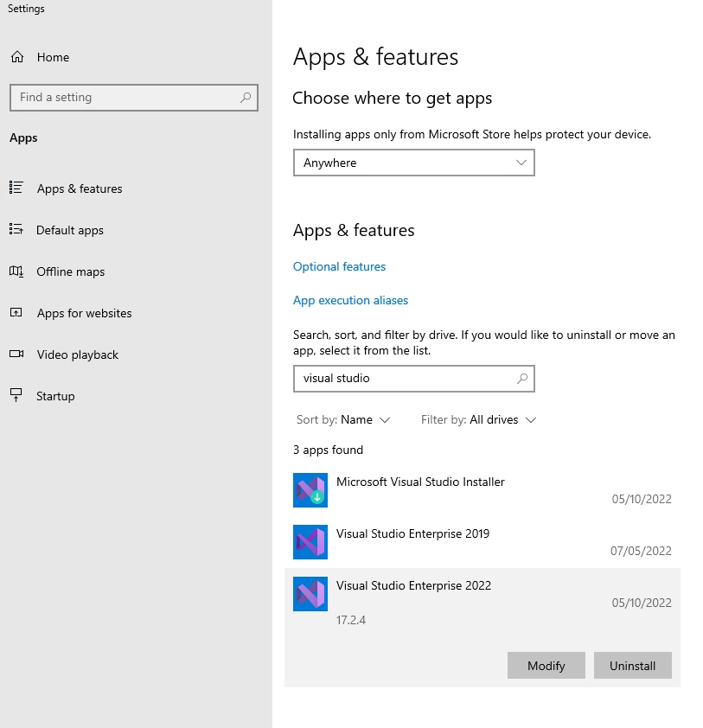Click the Startup sidebar icon
703x728 pixels.
coord(16,395)
